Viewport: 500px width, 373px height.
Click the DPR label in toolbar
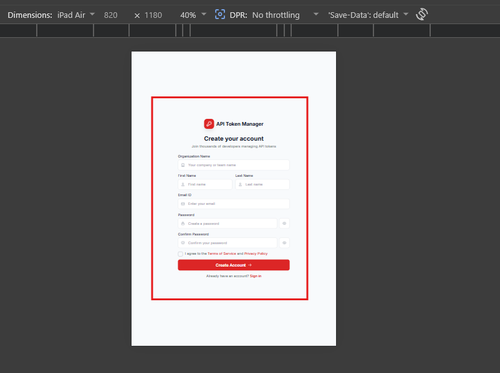tap(238, 15)
